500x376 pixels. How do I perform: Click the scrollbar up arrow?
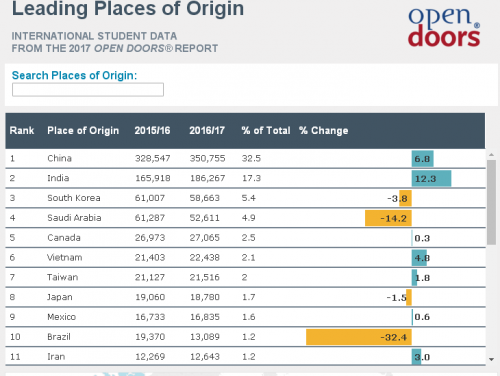point(491,155)
